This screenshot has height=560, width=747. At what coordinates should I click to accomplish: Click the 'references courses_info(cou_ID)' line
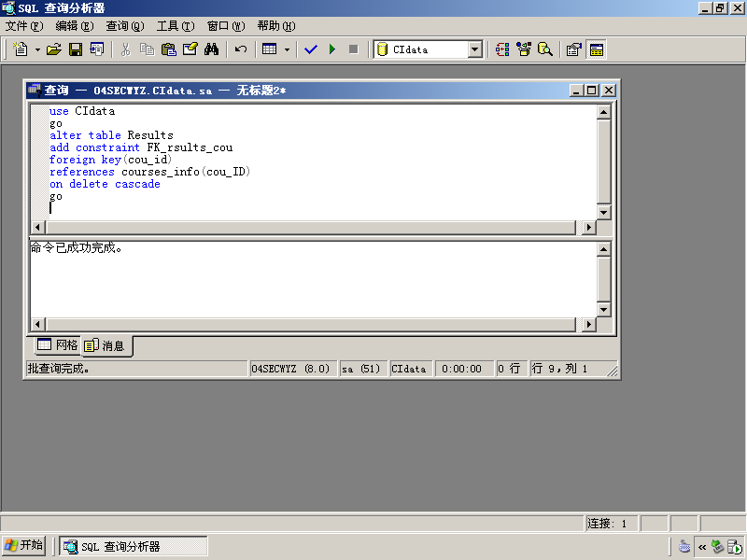[x=150, y=172]
